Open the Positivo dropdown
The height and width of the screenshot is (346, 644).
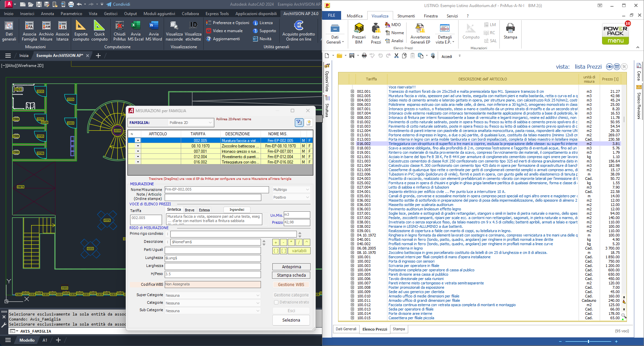tap(291, 197)
